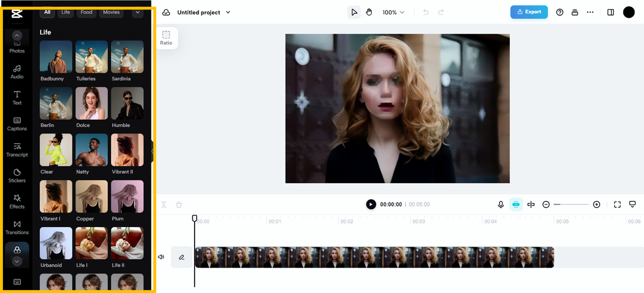Open the Untitled project name dropdown

point(203,12)
